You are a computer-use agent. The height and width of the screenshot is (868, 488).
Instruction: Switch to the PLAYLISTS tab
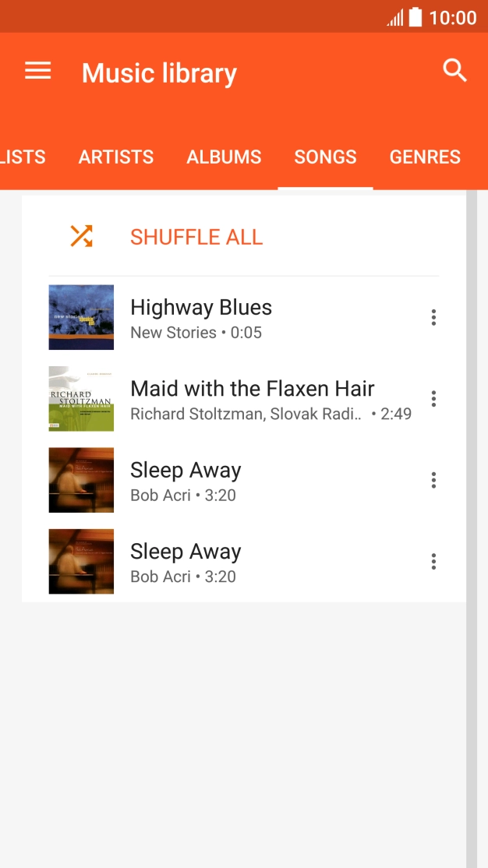pos(22,157)
